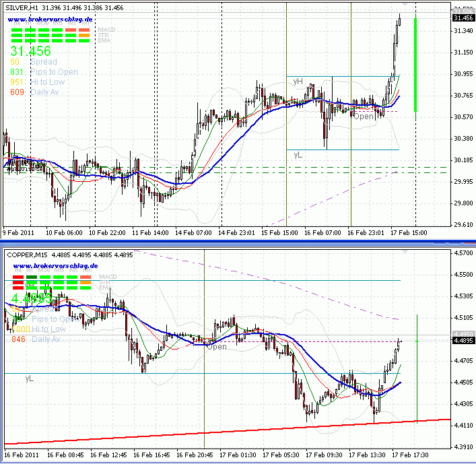Click the yH label in the Silver chart

coord(298,81)
